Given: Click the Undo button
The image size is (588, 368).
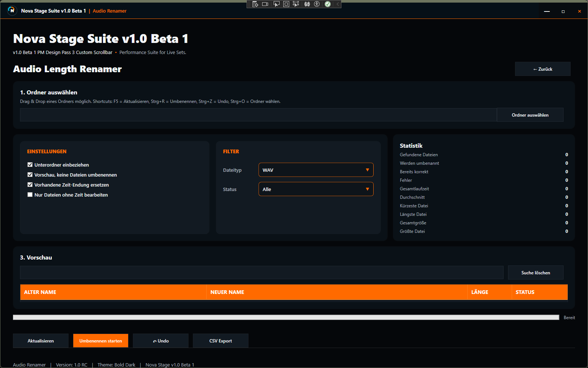Looking at the screenshot, I should [x=161, y=341].
